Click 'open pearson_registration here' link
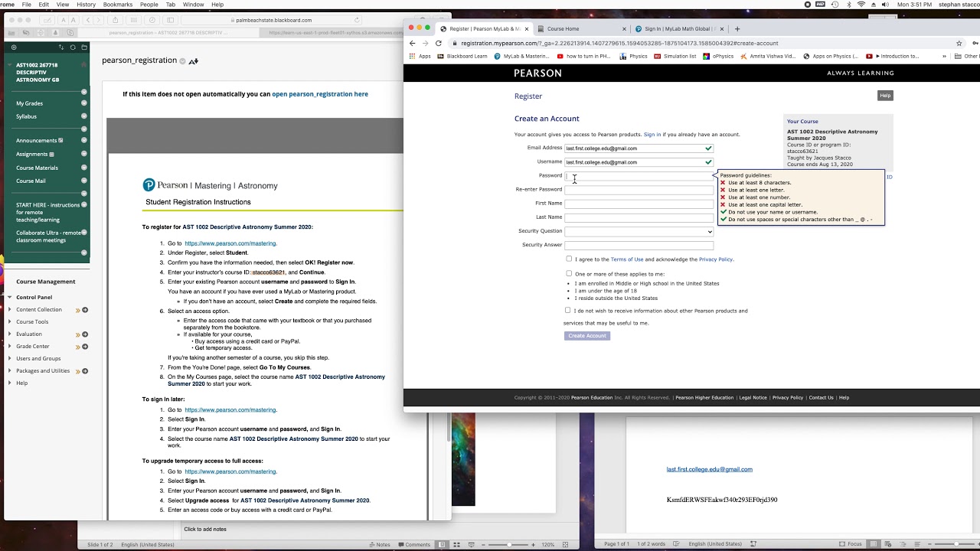This screenshot has width=980, height=551. click(x=320, y=94)
